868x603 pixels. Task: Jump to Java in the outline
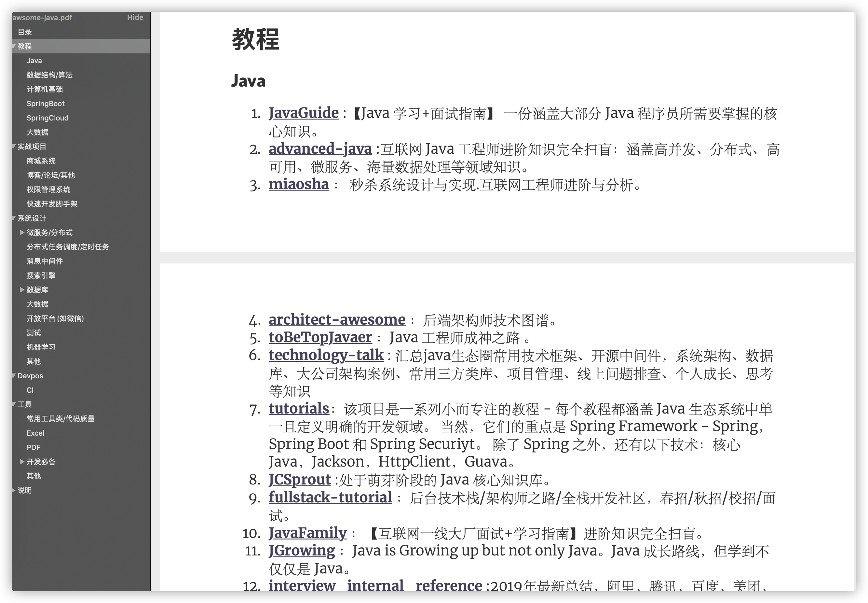[34, 61]
